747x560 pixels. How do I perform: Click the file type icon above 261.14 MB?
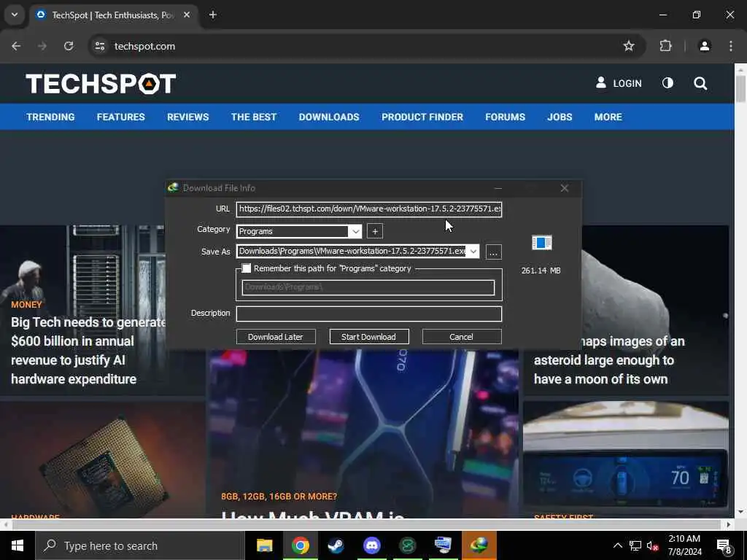tap(542, 243)
